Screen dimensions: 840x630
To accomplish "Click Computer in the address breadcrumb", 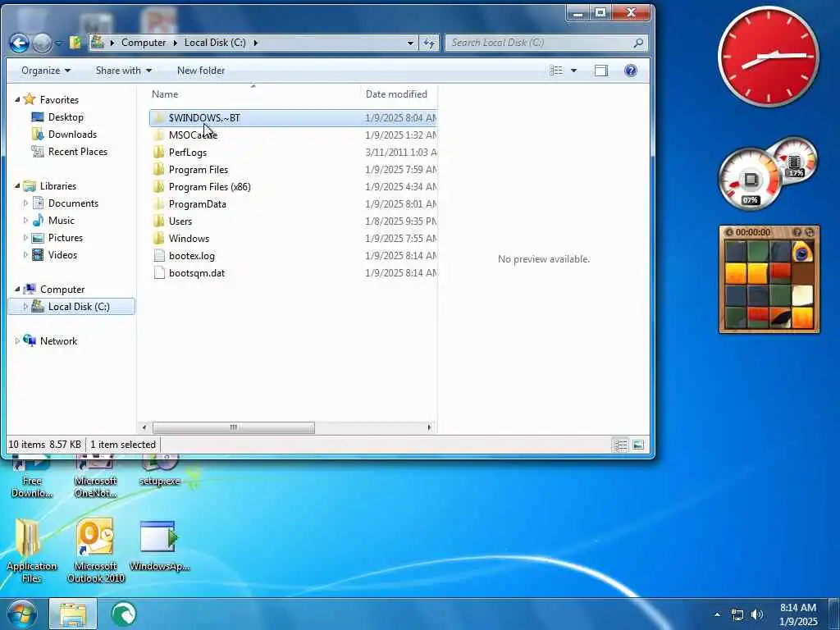I will (x=144, y=43).
